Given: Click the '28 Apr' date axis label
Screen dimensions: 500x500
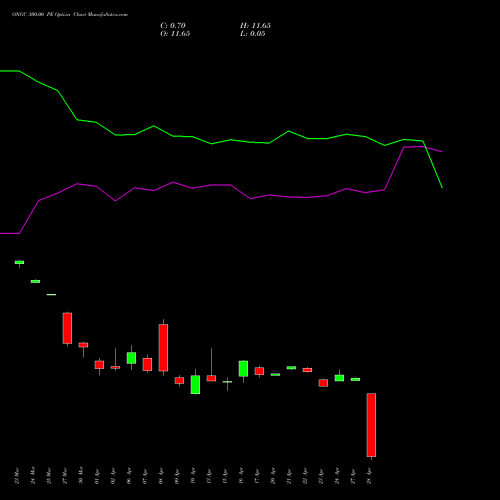Looking at the screenshot, I should coord(369,477).
